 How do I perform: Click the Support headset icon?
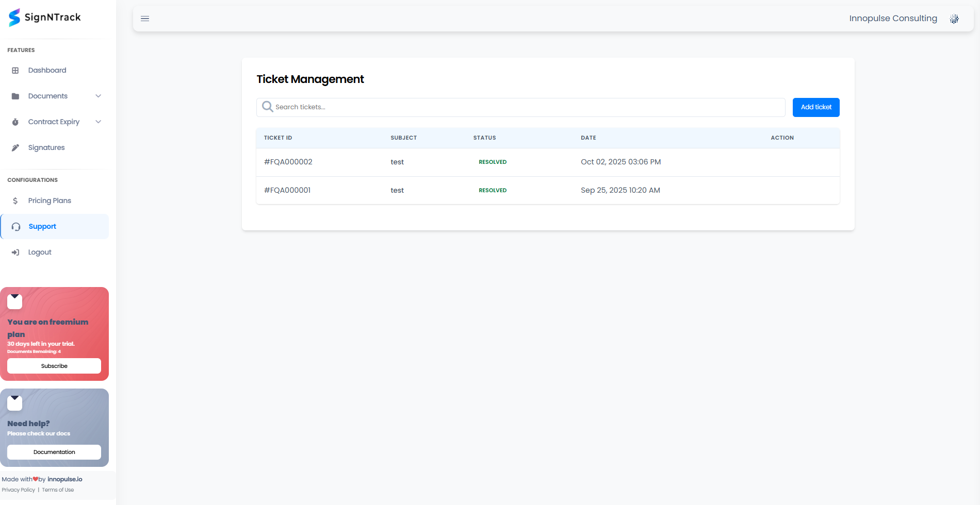point(16,227)
